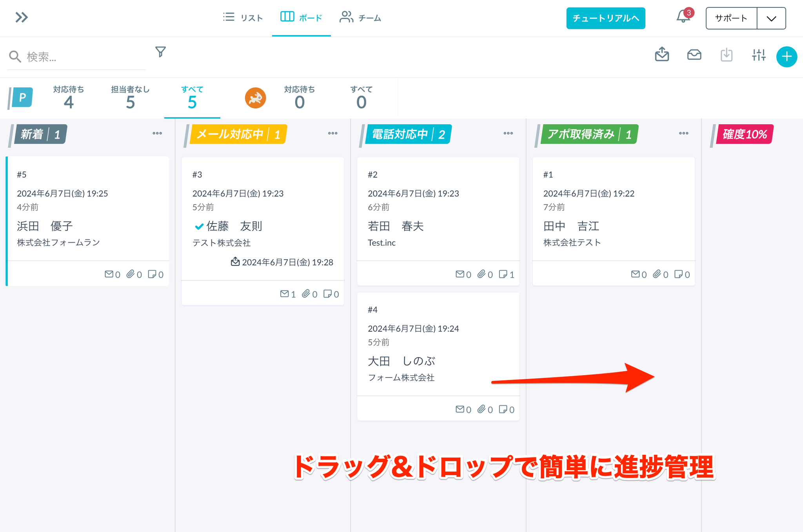
Task: Click the サポート button
Action: point(731,18)
